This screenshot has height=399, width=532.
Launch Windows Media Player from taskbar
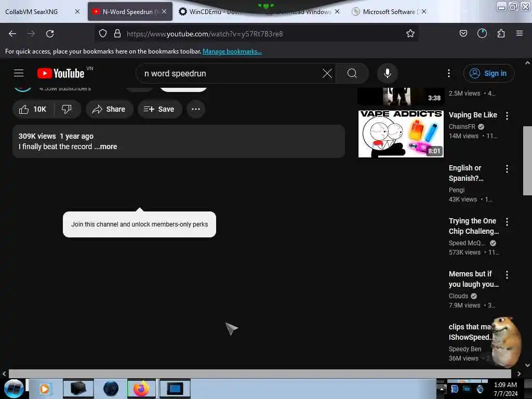(x=45, y=389)
